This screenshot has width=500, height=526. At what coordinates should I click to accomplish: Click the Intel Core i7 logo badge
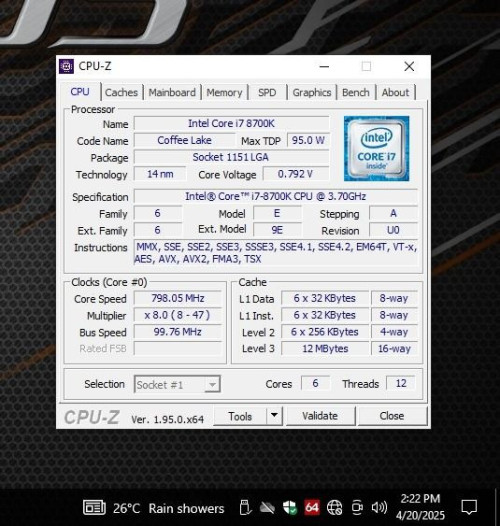376,148
